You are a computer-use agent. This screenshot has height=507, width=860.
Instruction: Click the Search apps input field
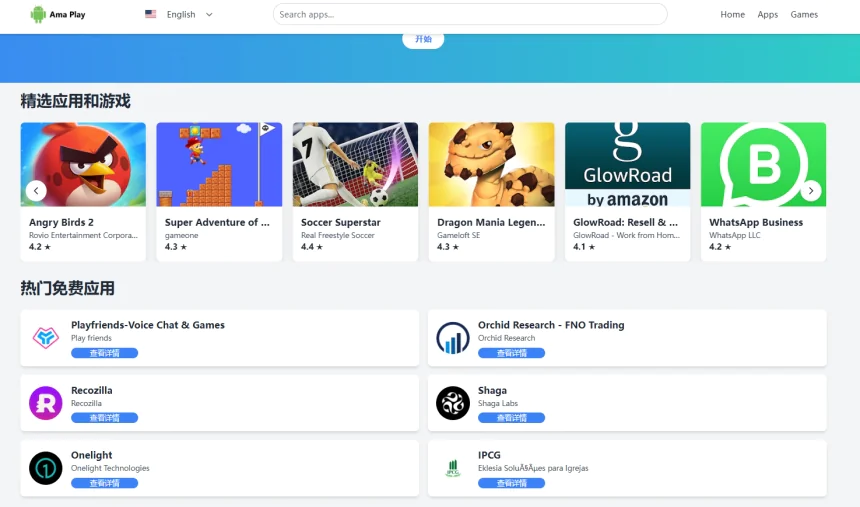coord(470,15)
